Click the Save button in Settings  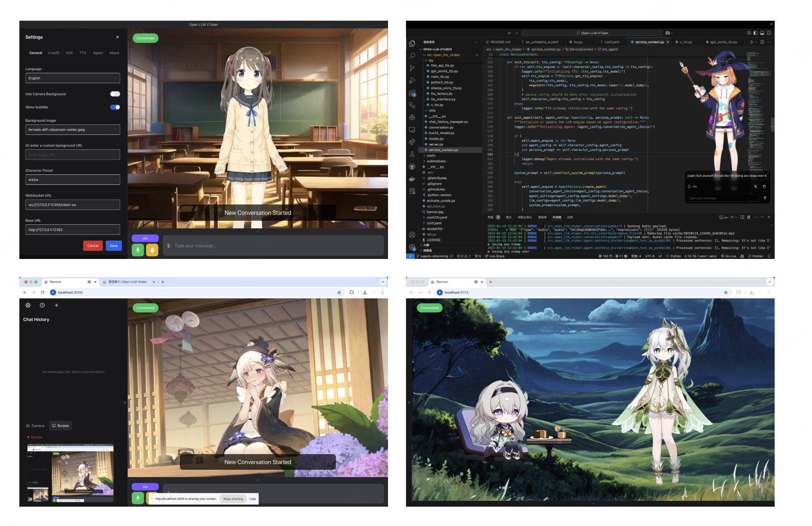(x=114, y=245)
